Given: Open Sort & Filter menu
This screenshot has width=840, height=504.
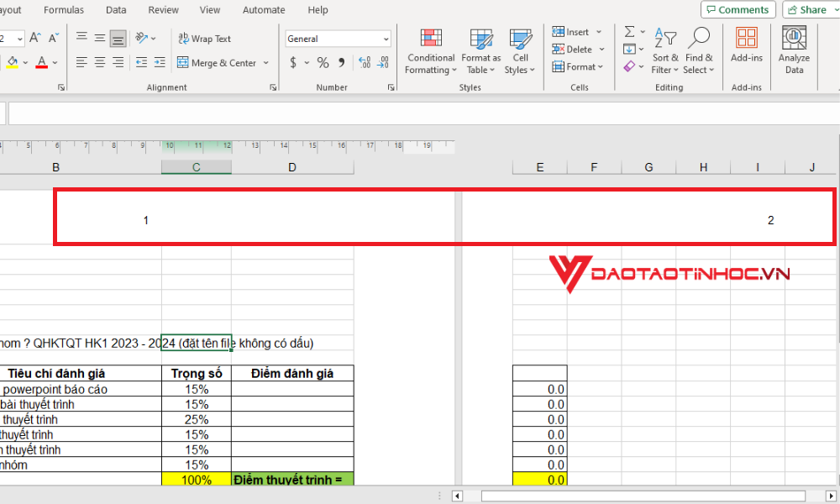Looking at the screenshot, I should coord(664,52).
